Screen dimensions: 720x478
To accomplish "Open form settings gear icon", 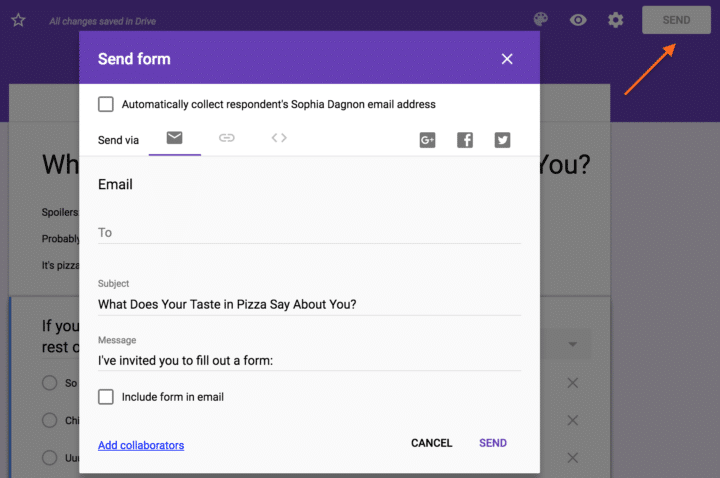I will (x=615, y=20).
